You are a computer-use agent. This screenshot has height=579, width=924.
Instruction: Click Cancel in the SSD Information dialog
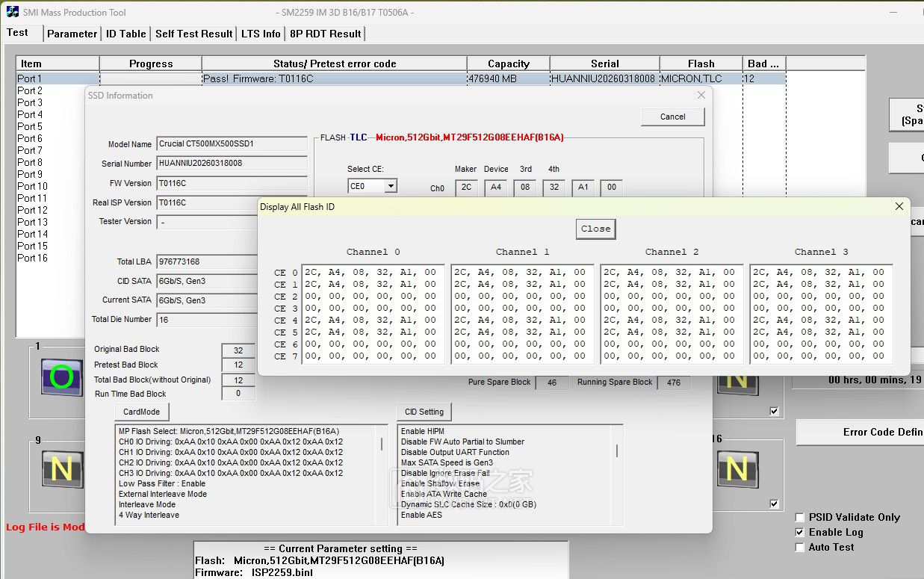[672, 117]
